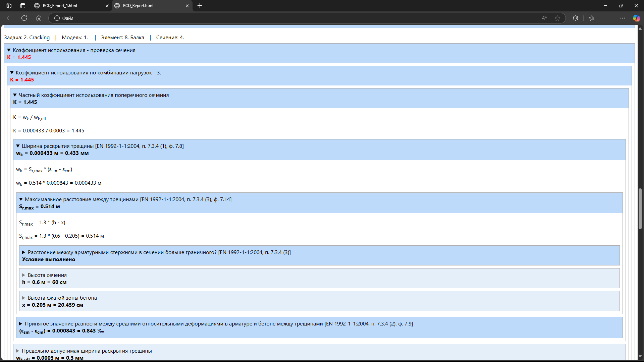Click the Home icon in toolbar

[x=39, y=18]
